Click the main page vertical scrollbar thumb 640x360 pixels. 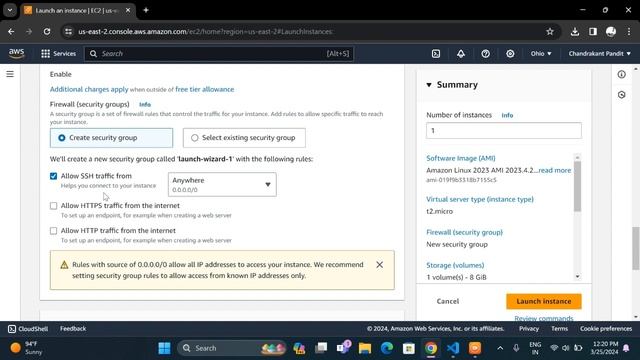636,248
